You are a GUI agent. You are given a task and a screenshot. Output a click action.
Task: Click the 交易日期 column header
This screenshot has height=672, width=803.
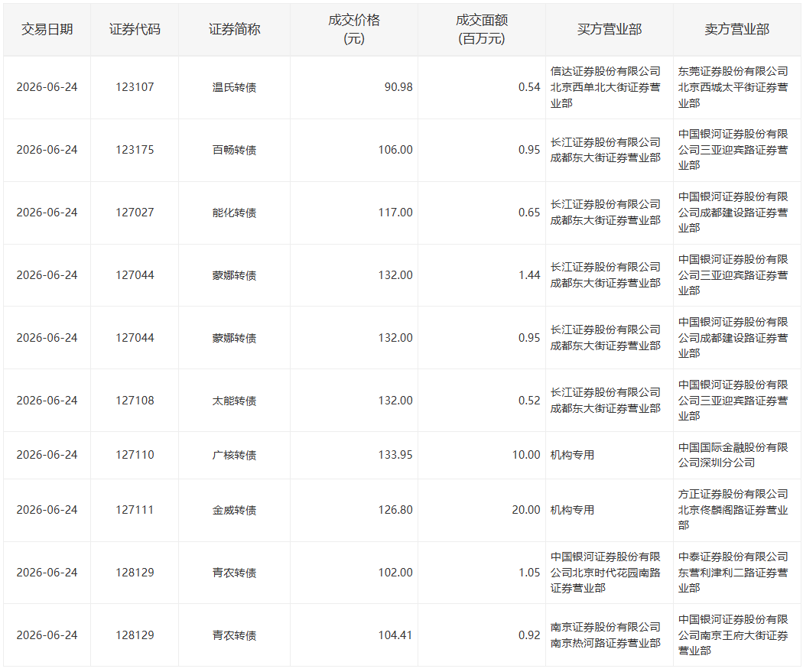point(47,30)
